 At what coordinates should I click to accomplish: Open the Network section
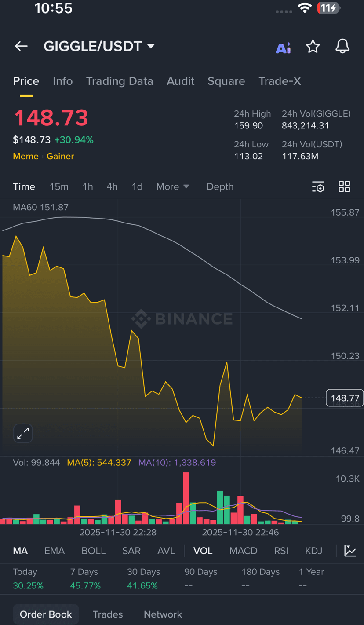[163, 614]
